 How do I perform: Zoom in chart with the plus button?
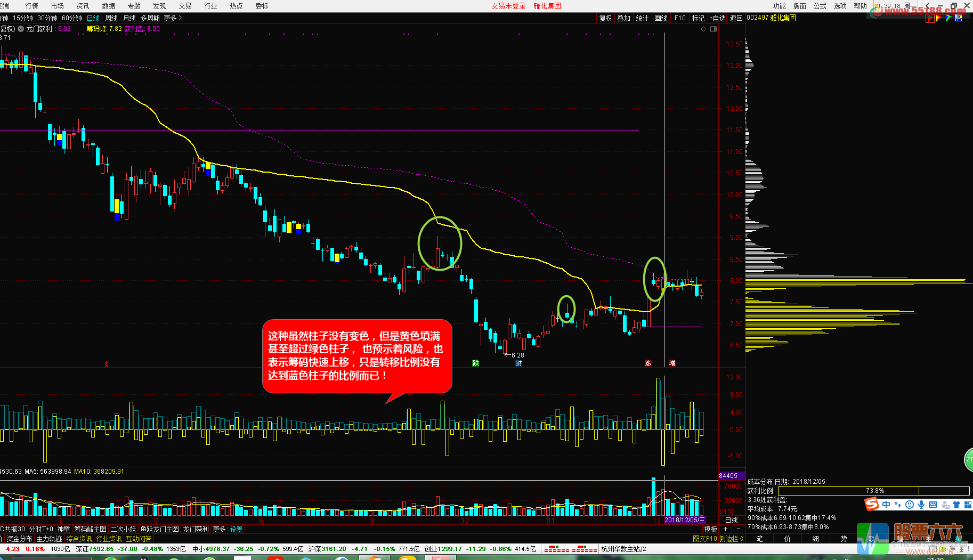point(725,529)
